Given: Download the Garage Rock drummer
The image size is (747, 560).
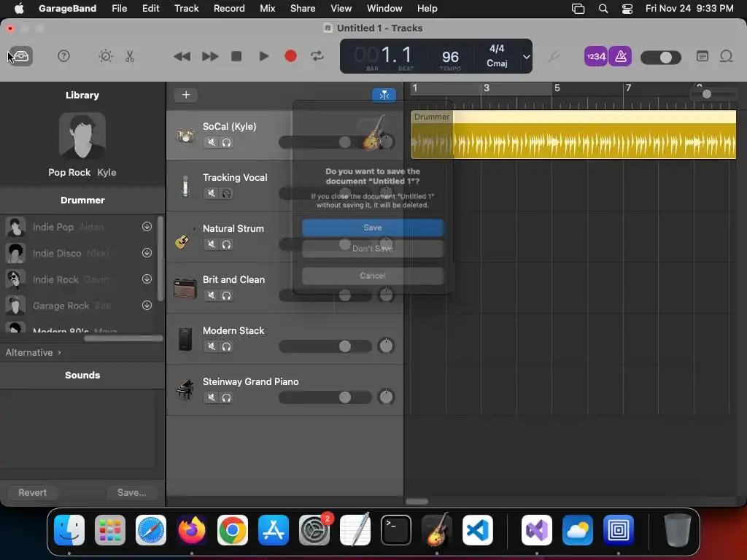Looking at the screenshot, I should pyautogui.click(x=147, y=306).
